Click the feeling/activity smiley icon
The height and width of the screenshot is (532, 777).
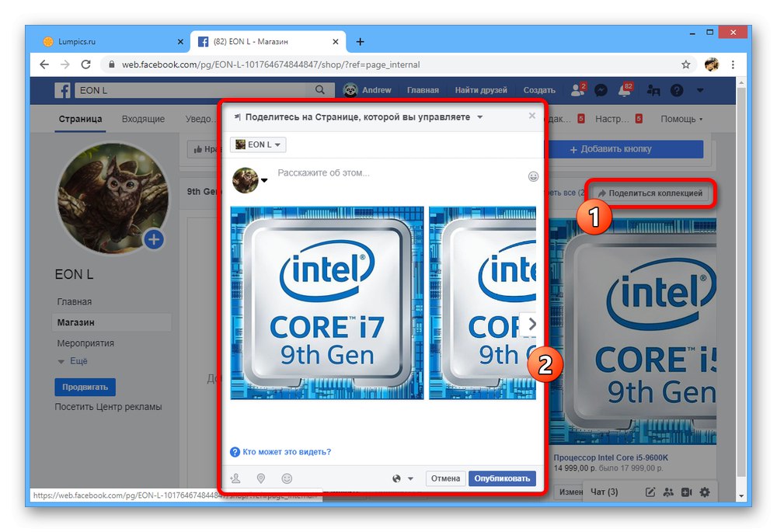(287, 478)
